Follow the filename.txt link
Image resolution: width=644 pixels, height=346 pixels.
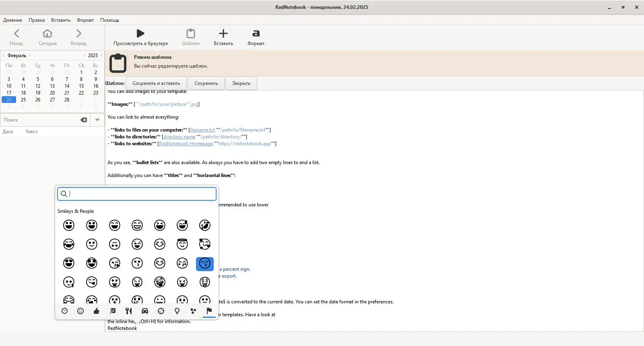[202, 130]
